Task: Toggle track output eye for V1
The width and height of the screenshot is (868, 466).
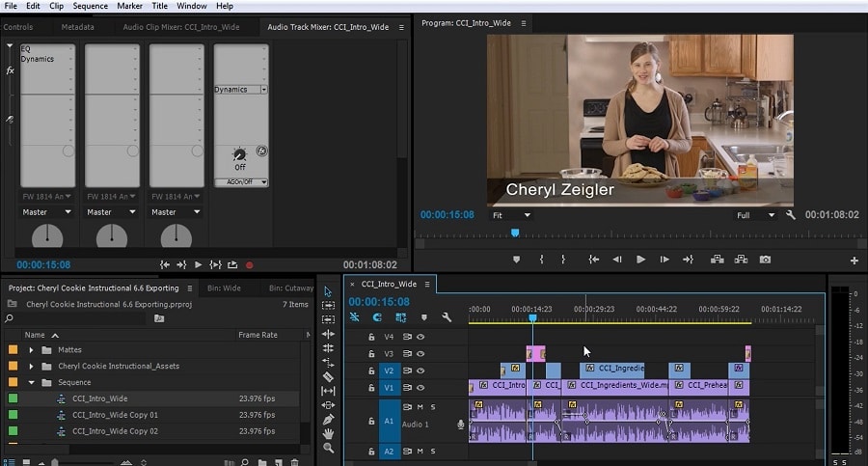Action: click(420, 388)
